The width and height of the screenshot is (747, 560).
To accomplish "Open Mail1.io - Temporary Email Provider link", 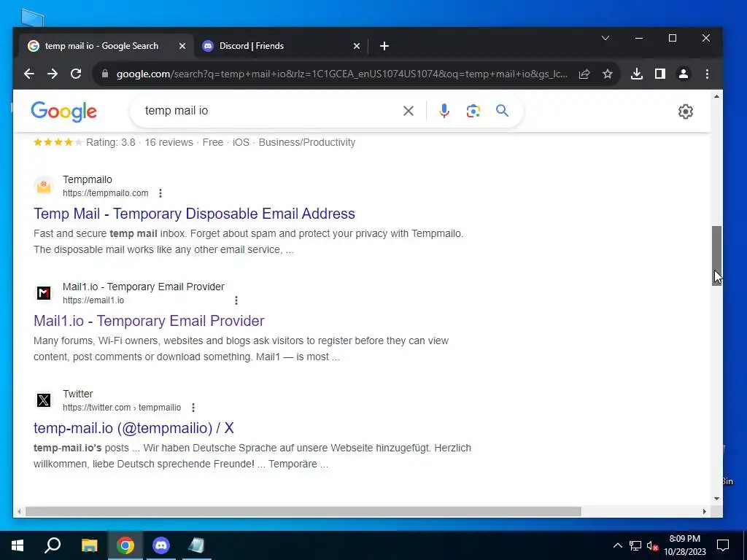I will (149, 321).
